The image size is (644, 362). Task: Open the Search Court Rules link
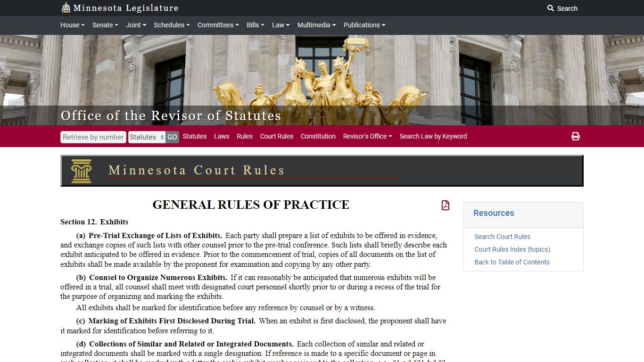pyautogui.click(x=503, y=237)
